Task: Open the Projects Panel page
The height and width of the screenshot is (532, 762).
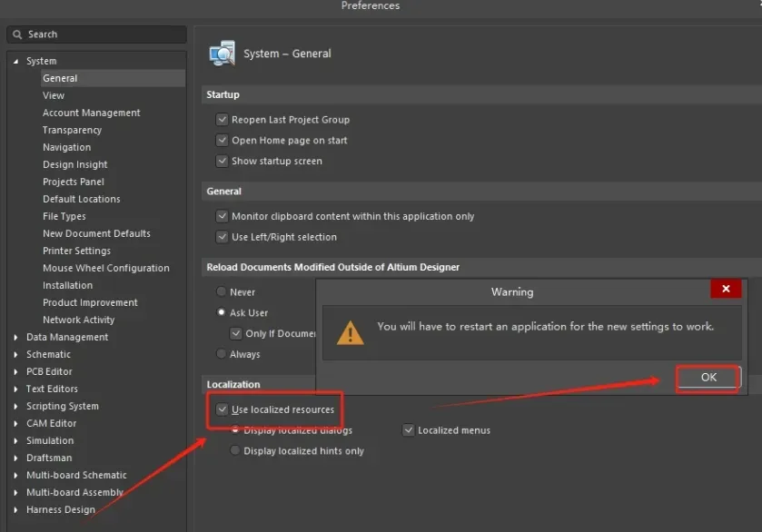Action: coord(74,182)
